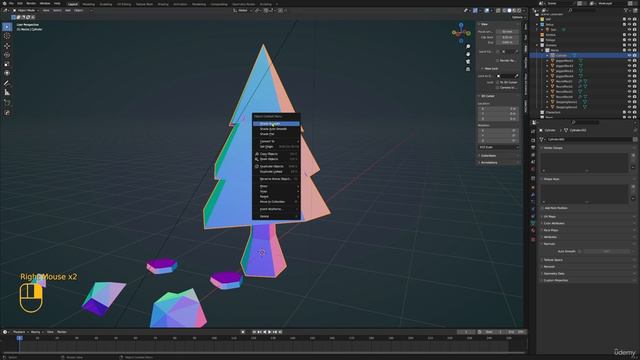The width and height of the screenshot is (640, 360).
Task: Select the 3D Cursor tool
Action: (x=7, y=36)
